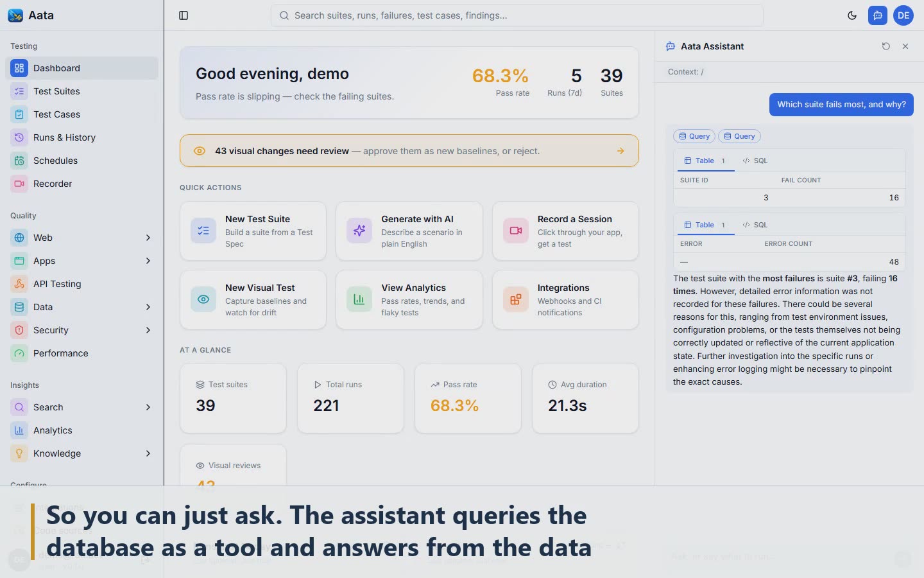Screen dimensions: 924x578
Task: Click Record a Session quick action
Action: (x=565, y=231)
